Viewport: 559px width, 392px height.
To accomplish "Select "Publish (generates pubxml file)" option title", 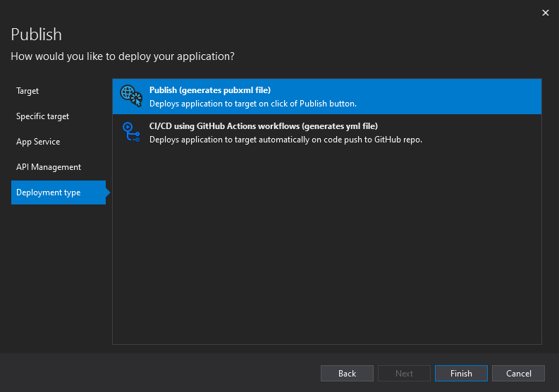I will point(210,90).
